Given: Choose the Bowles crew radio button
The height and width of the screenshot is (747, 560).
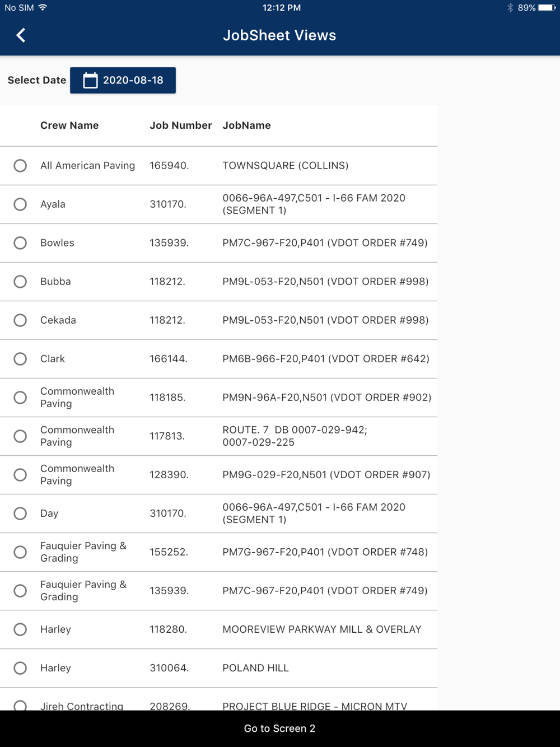Looking at the screenshot, I should [x=20, y=243].
